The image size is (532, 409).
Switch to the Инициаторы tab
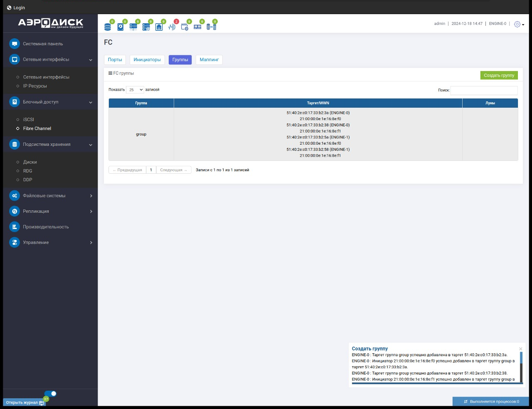point(147,60)
